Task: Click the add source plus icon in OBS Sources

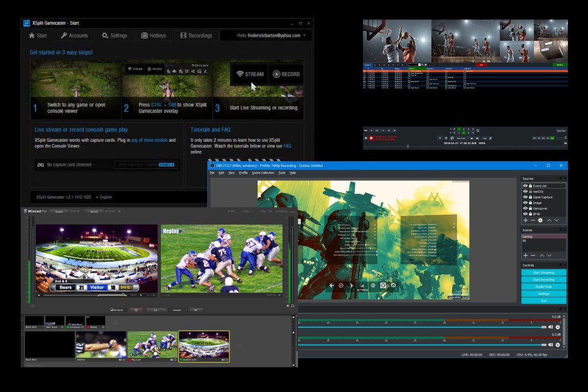Action: pos(525,220)
